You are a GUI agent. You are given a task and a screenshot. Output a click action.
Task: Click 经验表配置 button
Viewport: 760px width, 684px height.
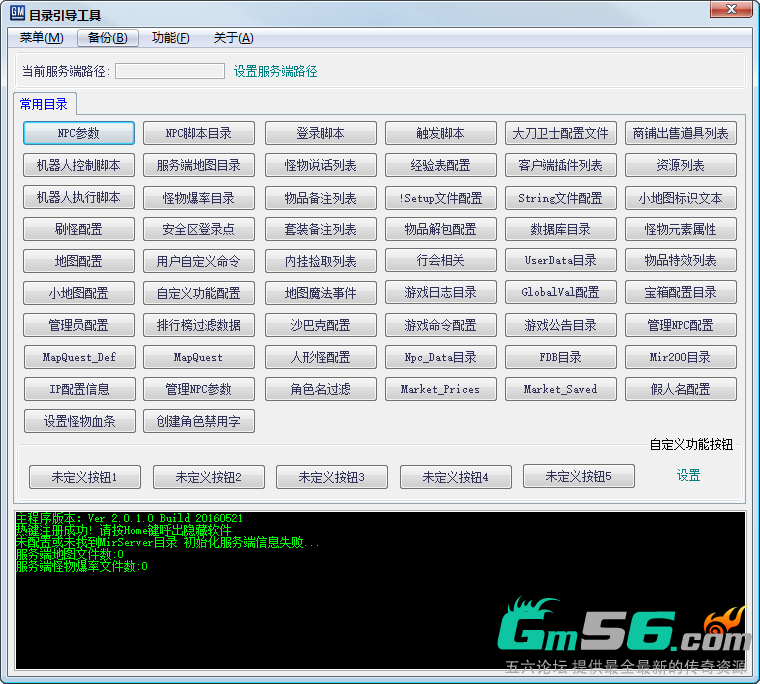[441, 165]
